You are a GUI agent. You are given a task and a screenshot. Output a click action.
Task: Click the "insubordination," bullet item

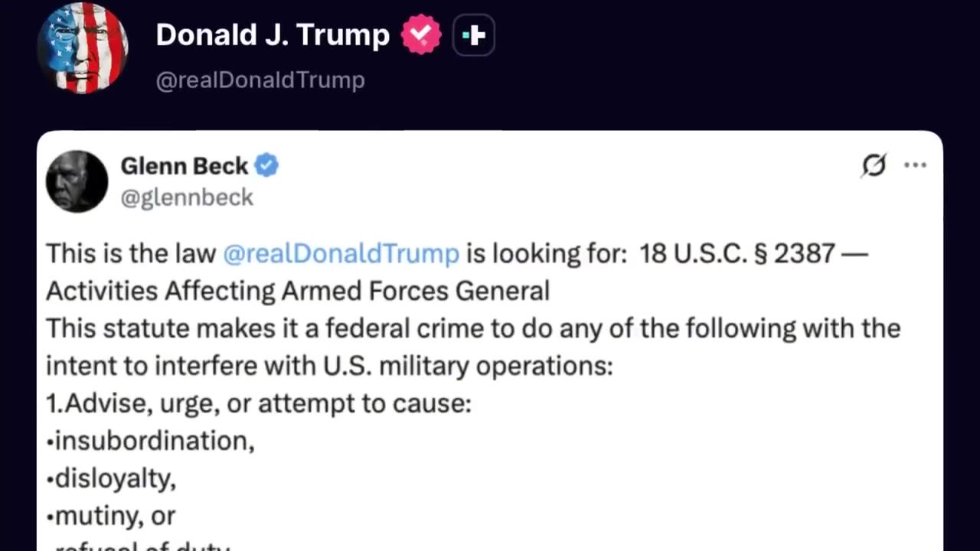(151, 441)
